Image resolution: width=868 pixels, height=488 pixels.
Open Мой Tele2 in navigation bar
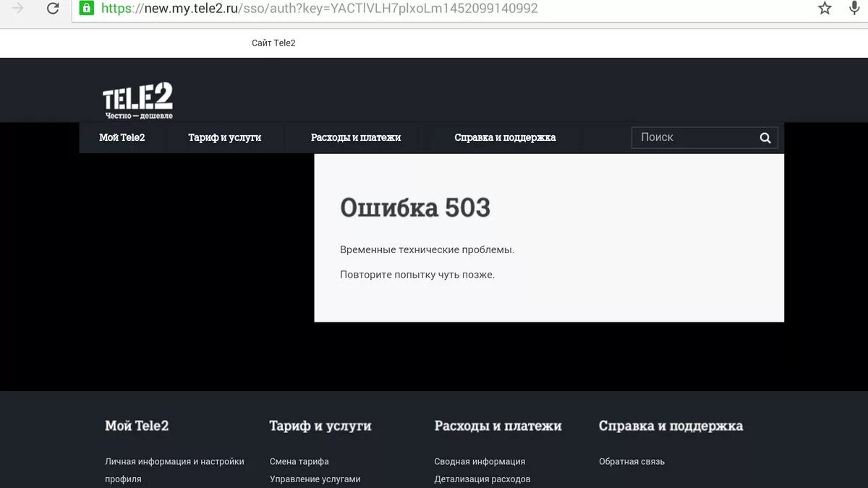tap(122, 137)
